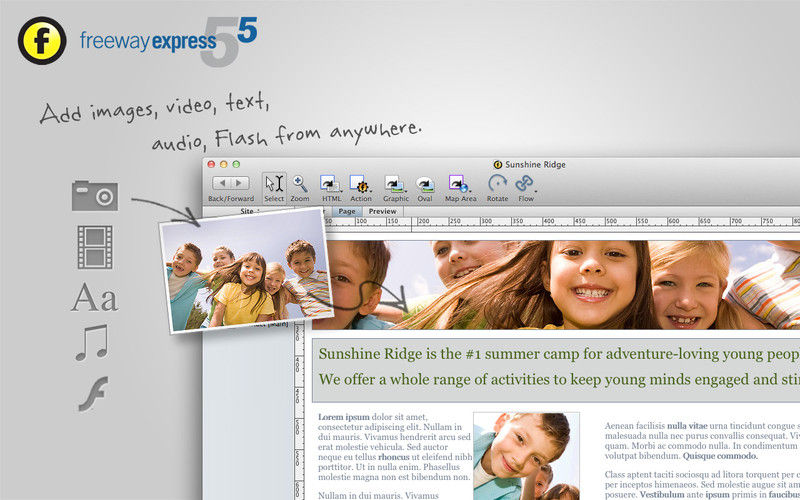Minimize the window with the yellow button

pos(223,164)
